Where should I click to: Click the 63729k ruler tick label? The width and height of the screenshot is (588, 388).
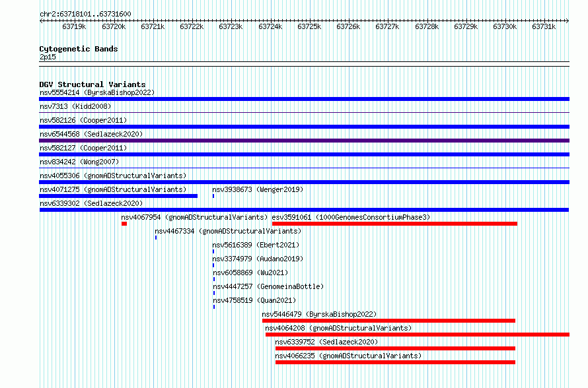466,26
